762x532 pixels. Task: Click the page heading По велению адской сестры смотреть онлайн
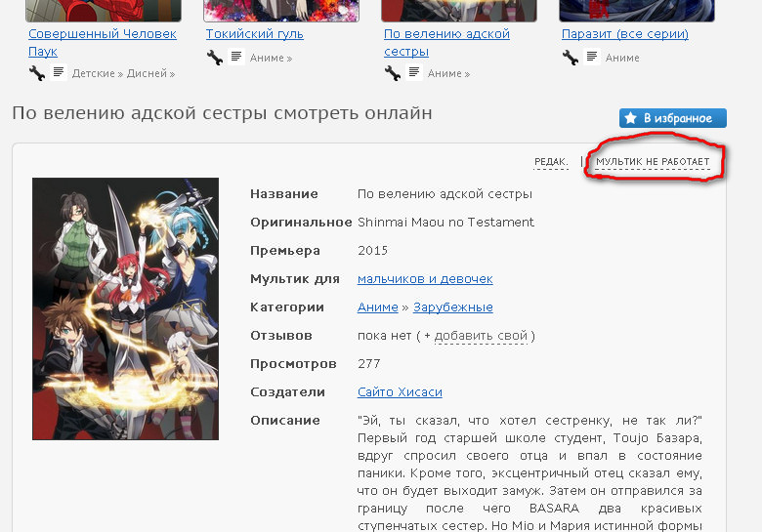[x=222, y=113]
